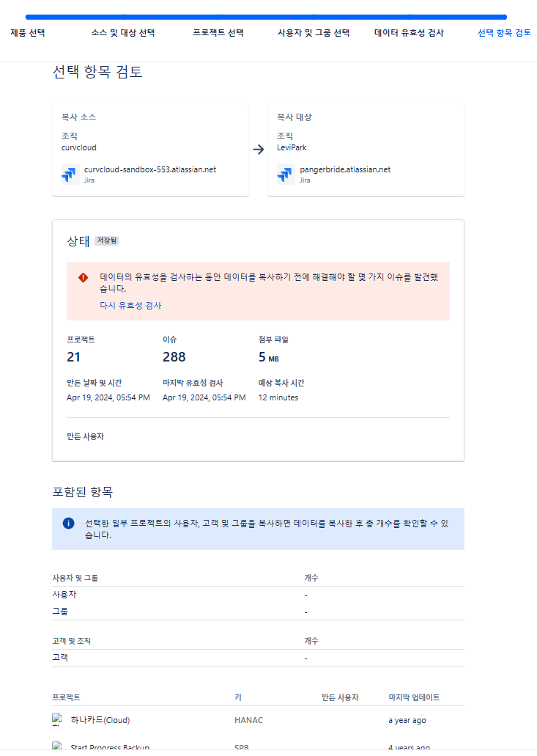Click the 다시 유효성 검사 link
Viewport: 537px width, 756px height.
[x=130, y=305]
